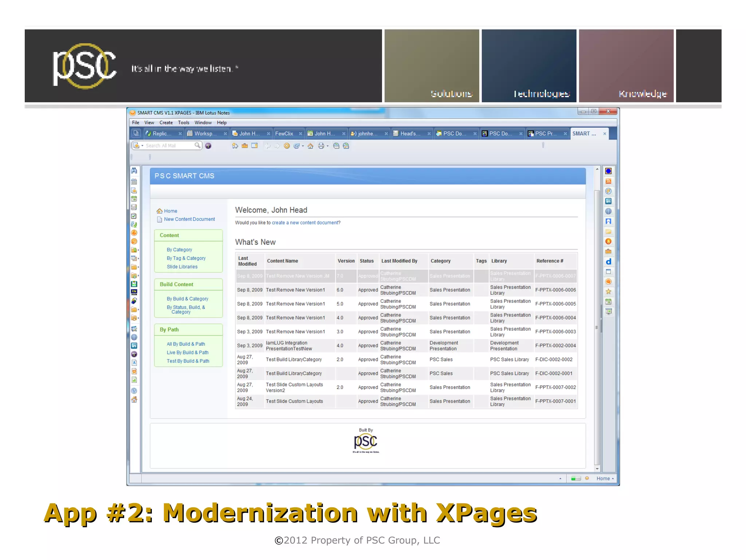Click the magnifier icon in Search All Mail box
This screenshot has height=560, width=746.
point(197,145)
